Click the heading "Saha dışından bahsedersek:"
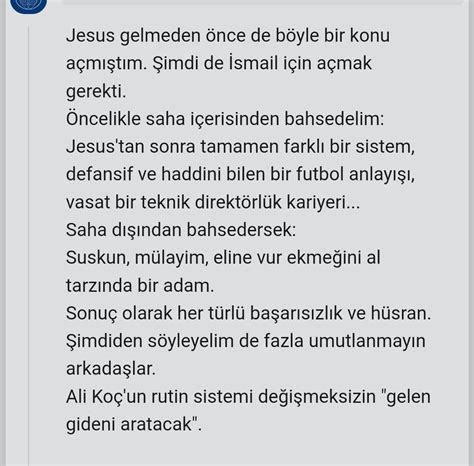 point(181,230)
